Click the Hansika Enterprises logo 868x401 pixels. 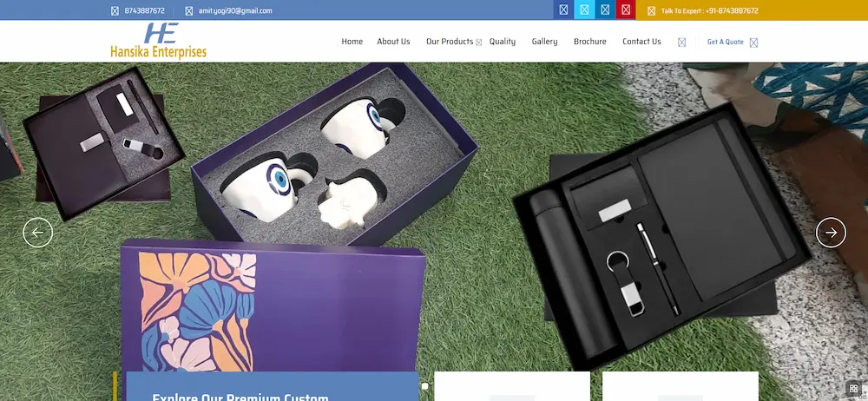pyautogui.click(x=158, y=41)
